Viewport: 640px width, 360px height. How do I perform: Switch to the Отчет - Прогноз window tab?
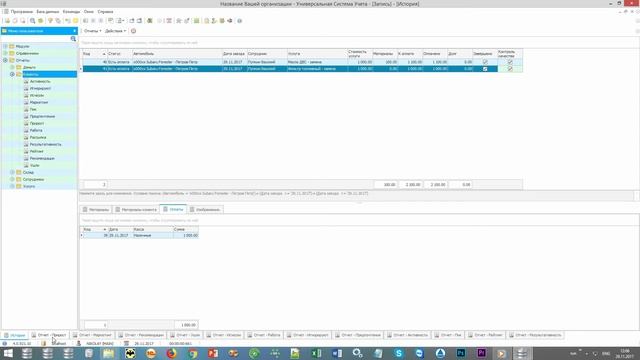click(x=49, y=335)
